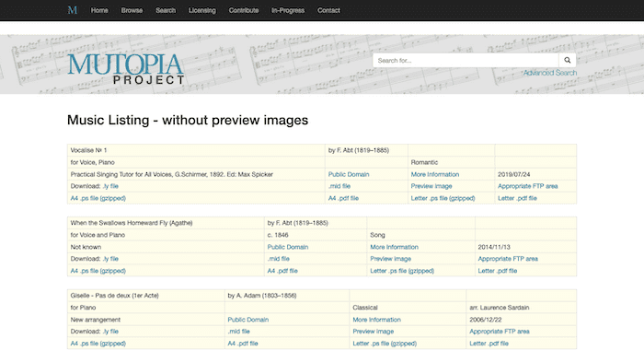Open the Browse menu item
Viewport: 644px width, 351px height.
(132, 10)
